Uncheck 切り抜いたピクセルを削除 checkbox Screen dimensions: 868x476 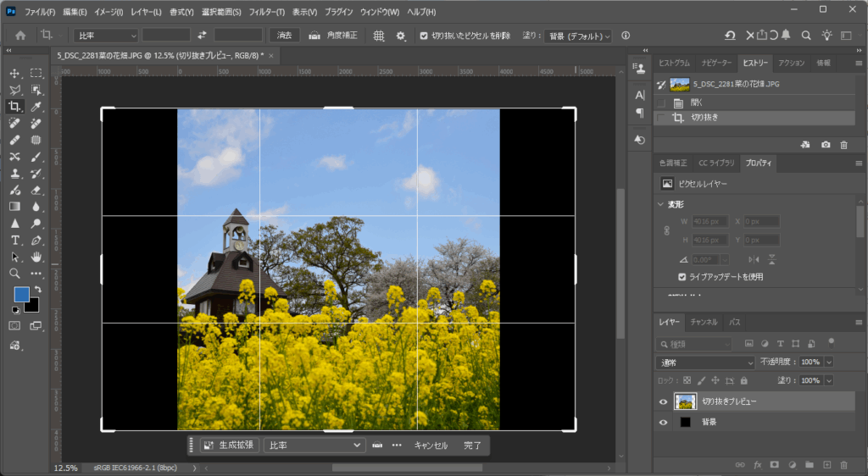425,36
